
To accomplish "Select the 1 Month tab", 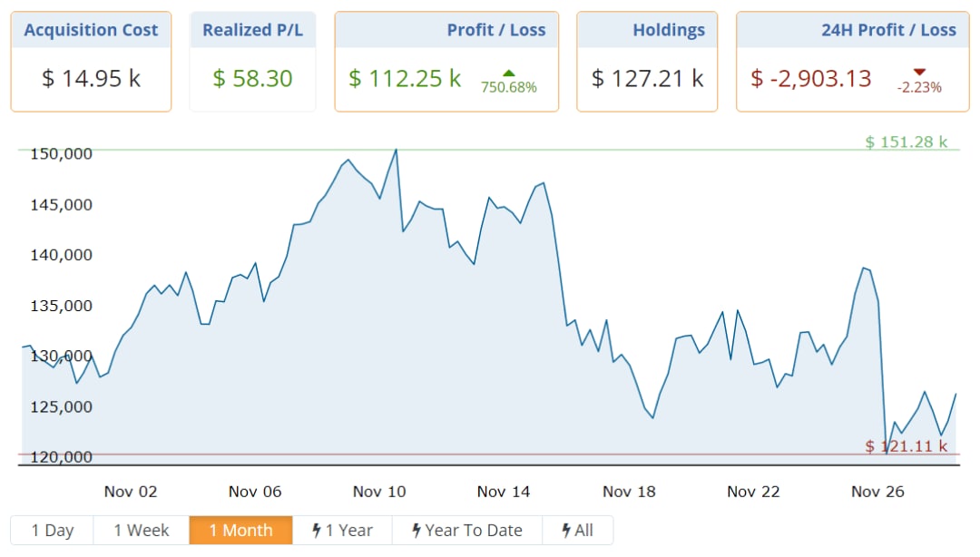I will (240, 531).
